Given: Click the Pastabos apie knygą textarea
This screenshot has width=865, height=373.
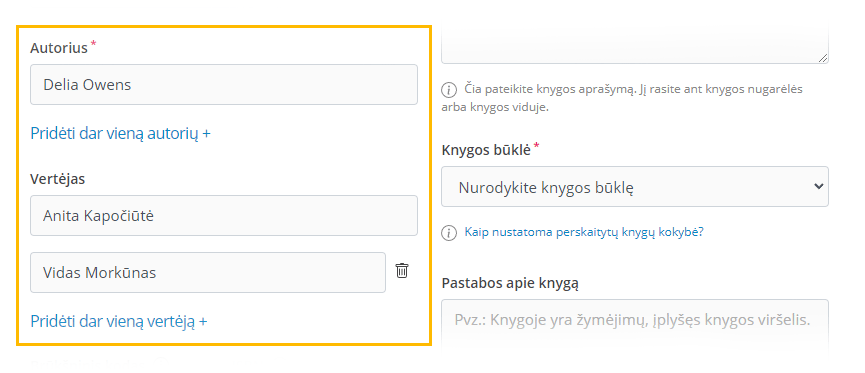Looking at the screenshot, I should 635,328.
